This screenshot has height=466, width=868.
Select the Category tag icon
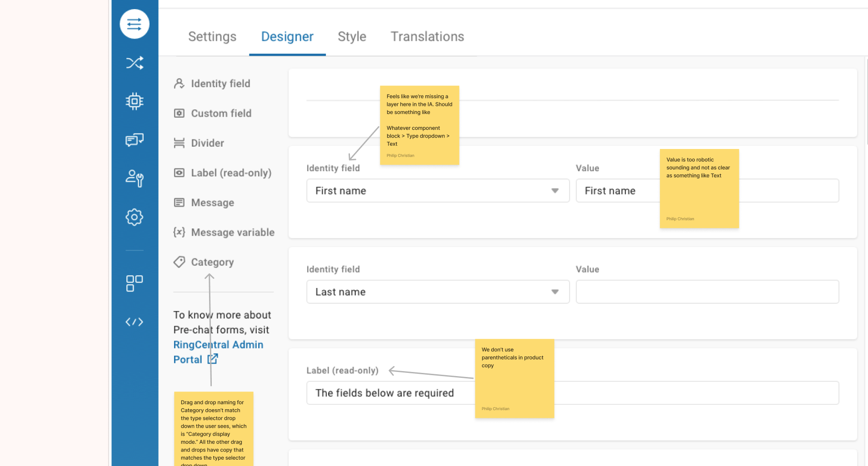[x=179, y=262]
